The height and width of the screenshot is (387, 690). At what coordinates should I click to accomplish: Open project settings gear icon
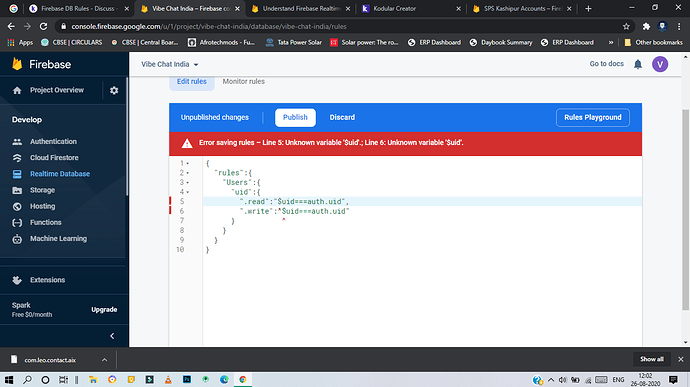point(114,90)
